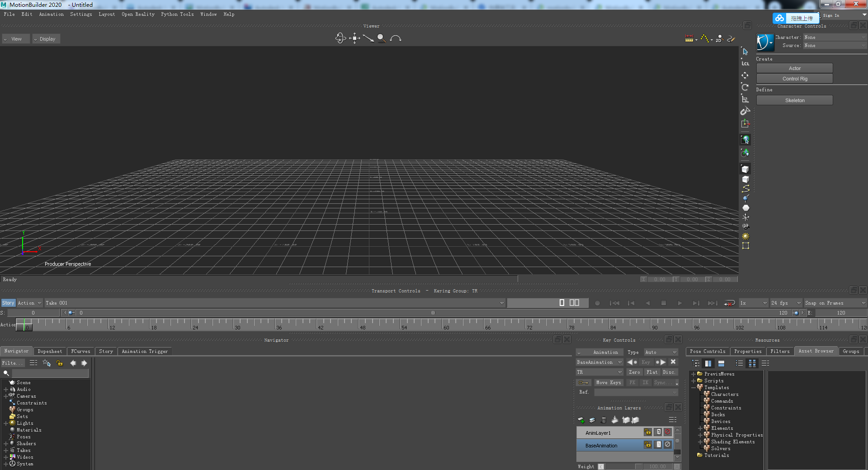This screenshot has height=470, width=868.
Task: Switch to the FCurves tab
Action: [x=80, y=351]
